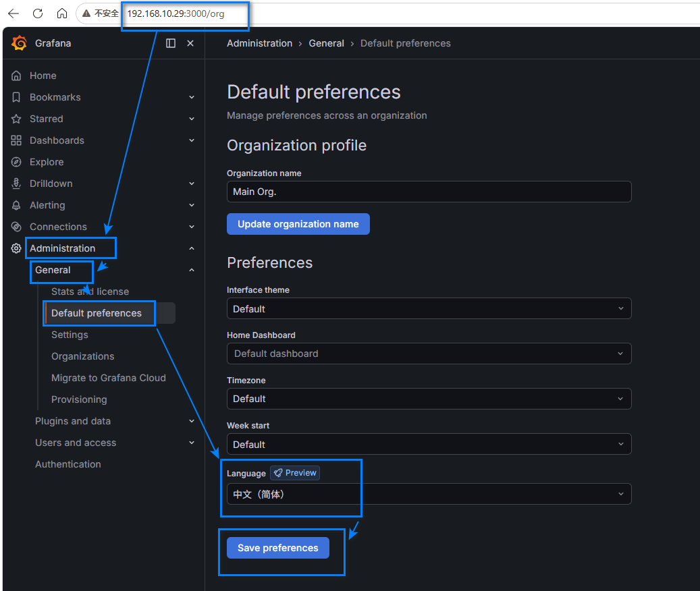Click the Default preferences breadcrumb text
The width and height of the screenshot is (700, 591).
tap(406, 43)
